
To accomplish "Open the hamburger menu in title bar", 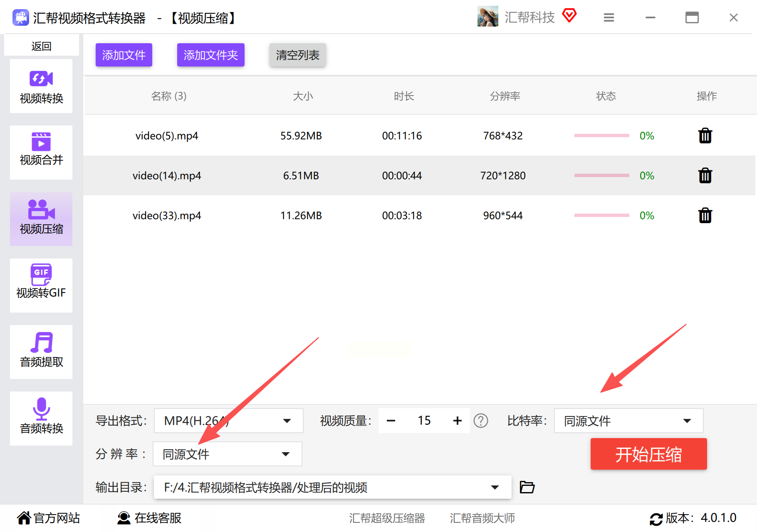I will [609, 17].
